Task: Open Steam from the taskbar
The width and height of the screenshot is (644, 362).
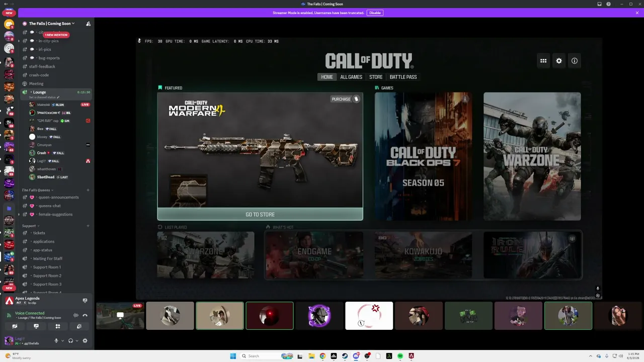Action: pos(345,356)
